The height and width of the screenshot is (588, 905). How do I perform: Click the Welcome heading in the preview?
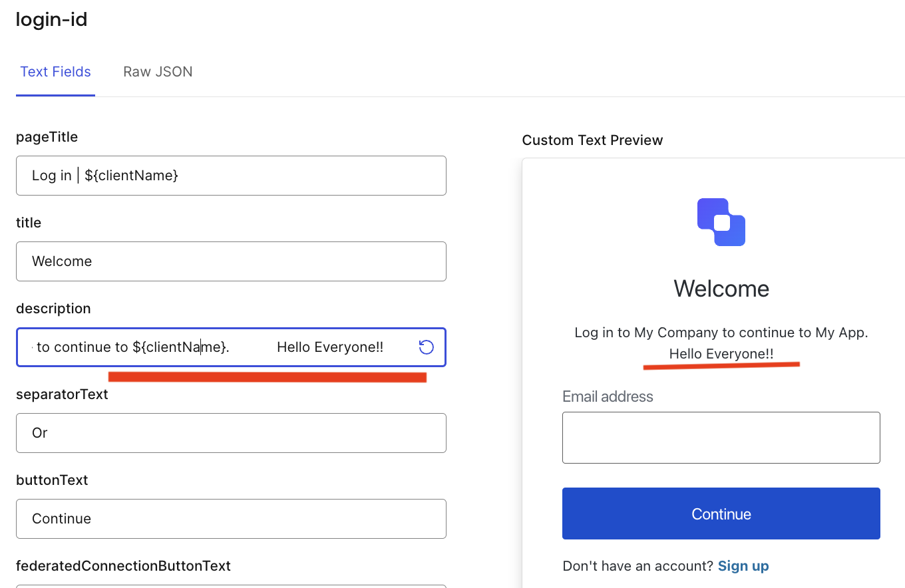point(721,289)
